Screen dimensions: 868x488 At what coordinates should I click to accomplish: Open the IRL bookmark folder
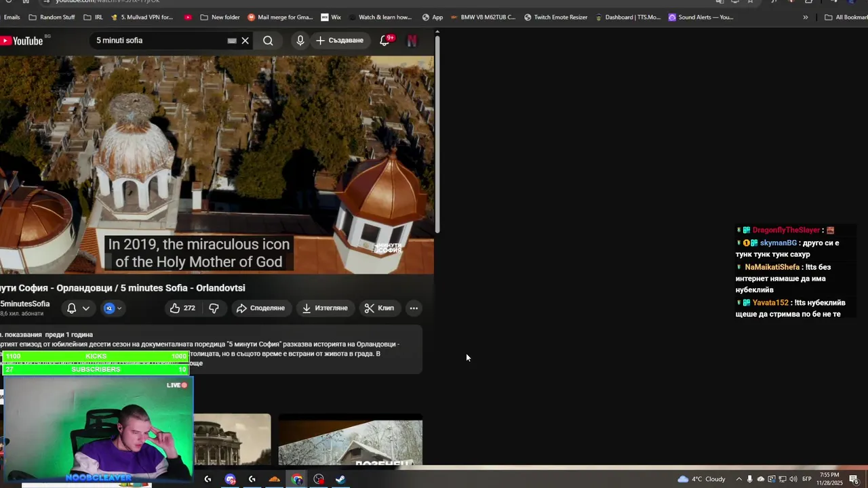pyautogui.click(x=94, y=18)
